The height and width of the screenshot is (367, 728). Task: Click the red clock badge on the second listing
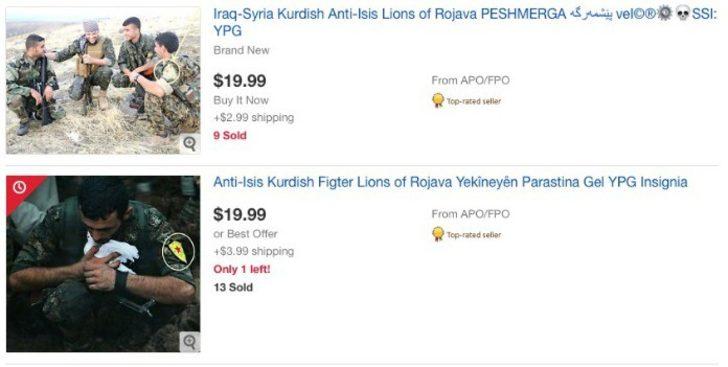click(20, 187)
